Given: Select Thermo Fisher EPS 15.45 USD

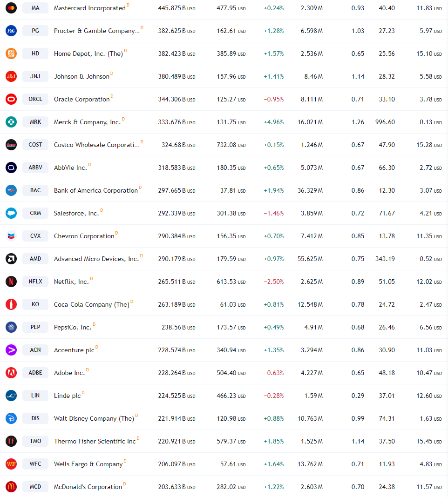Looking at the screenshot, I should point(429,442).
